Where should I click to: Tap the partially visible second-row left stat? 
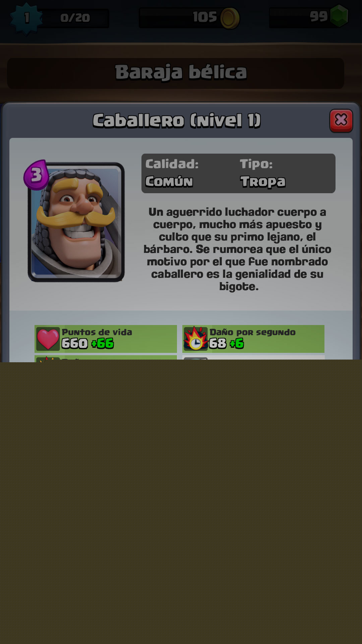[x=106, y=359]
